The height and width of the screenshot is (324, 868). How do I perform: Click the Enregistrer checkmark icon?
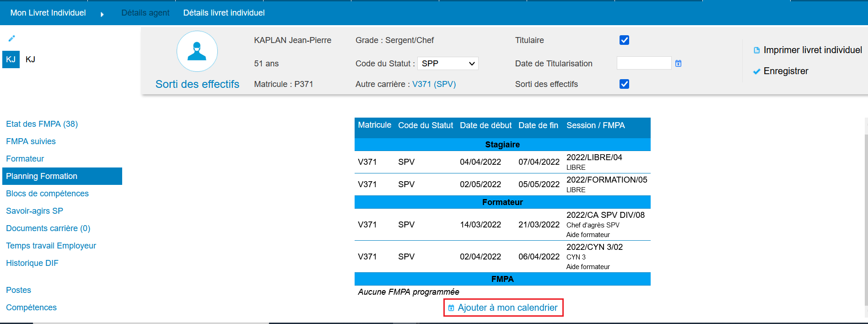756,71
